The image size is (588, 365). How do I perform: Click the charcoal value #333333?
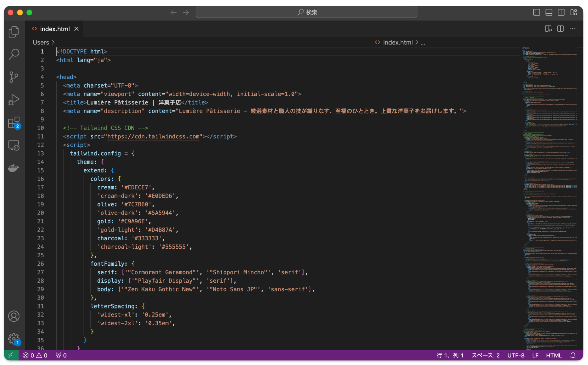pyautogui.click(x=146, y=238)
